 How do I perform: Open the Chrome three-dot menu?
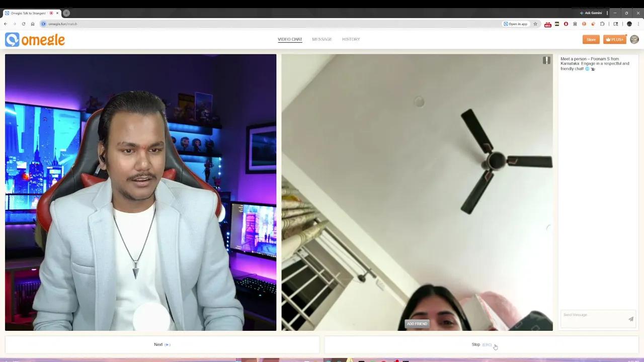(x=638, y=24)
